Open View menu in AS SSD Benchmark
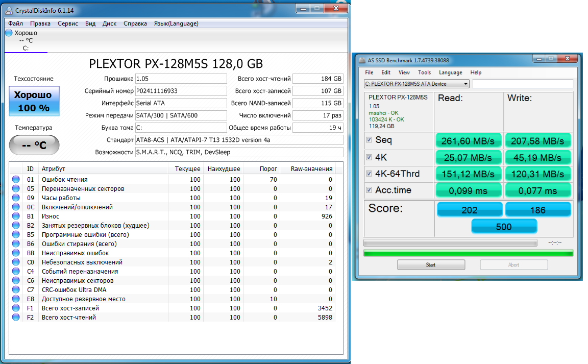588x364 pixels. 404,72
